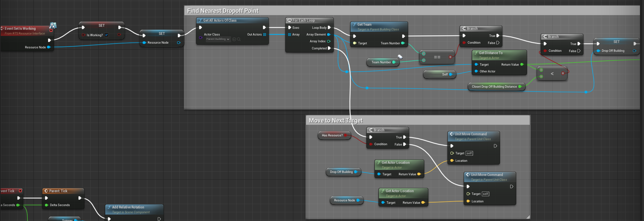Click the Closet Drop Off Building Distance node
Image resolution: width=644 pixels, height=221 pixels.
pos(494,87)
